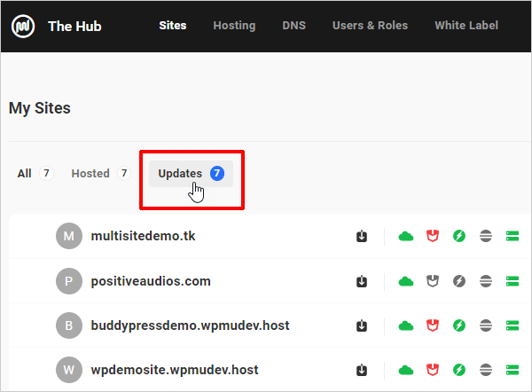Viewport: 532px width, 392px height.
Task: Click the WPMU DEV Hub logo
Action: pos(23,26)
